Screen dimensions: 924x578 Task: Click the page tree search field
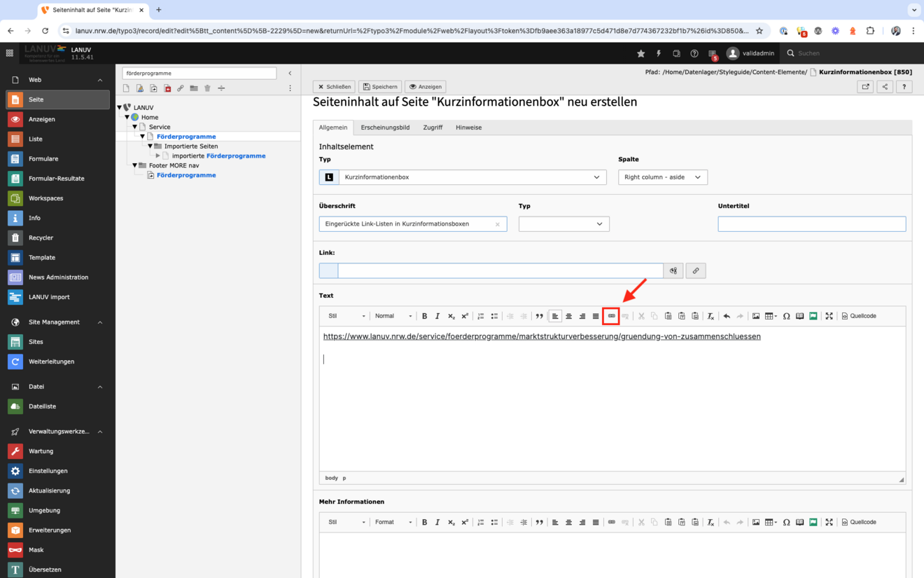(x=199, y=73)
